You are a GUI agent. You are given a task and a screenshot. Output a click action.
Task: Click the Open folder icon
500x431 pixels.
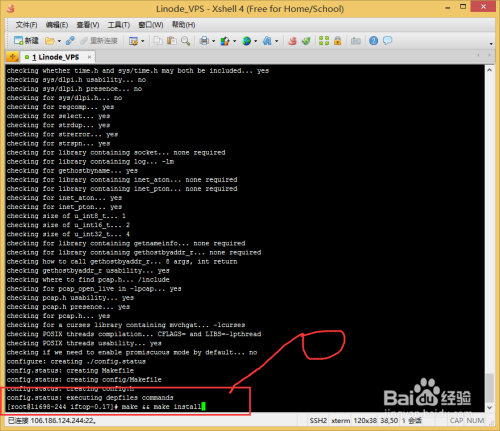point(50,41)
